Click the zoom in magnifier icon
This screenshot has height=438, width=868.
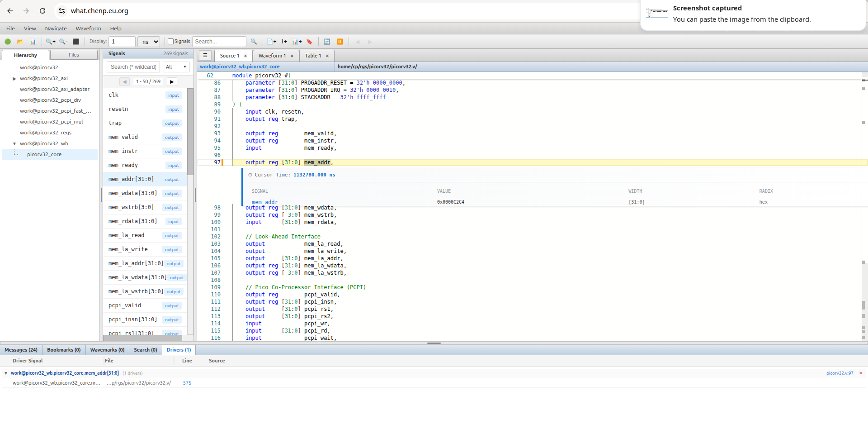[x=50, y=42]
